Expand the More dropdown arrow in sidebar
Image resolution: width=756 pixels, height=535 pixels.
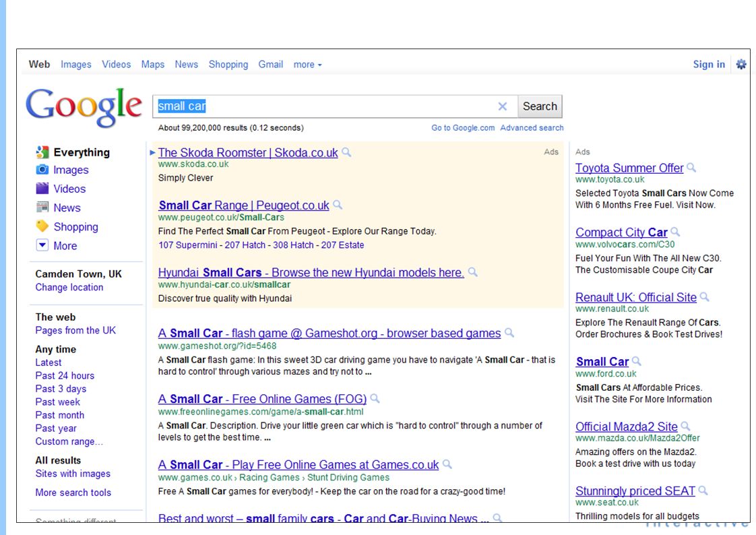(42, 245)
